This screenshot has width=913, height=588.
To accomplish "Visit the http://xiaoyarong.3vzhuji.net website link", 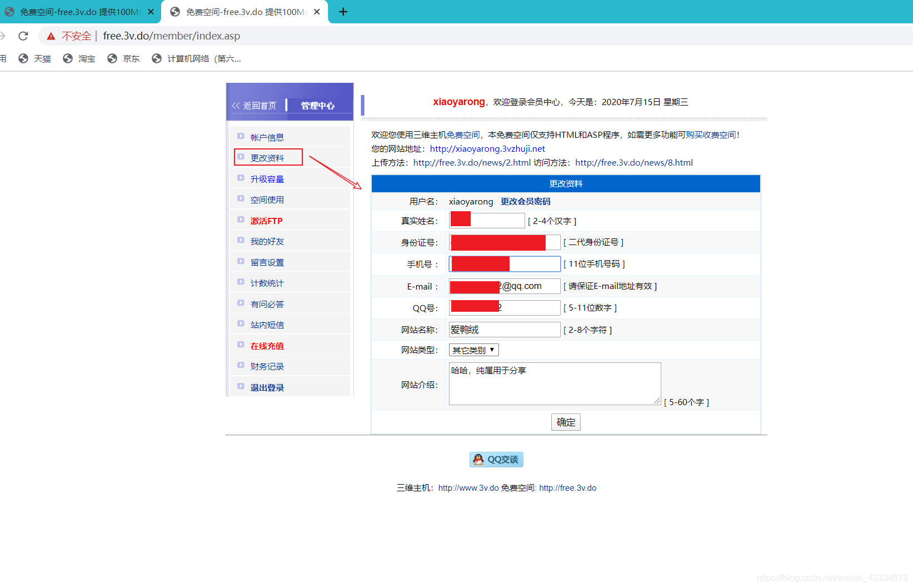I will pyautogui.click(x=487, y=148).
